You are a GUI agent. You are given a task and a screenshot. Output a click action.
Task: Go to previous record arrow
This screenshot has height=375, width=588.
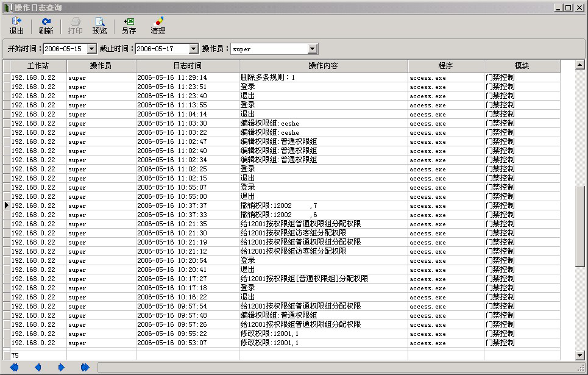[38, 367]
